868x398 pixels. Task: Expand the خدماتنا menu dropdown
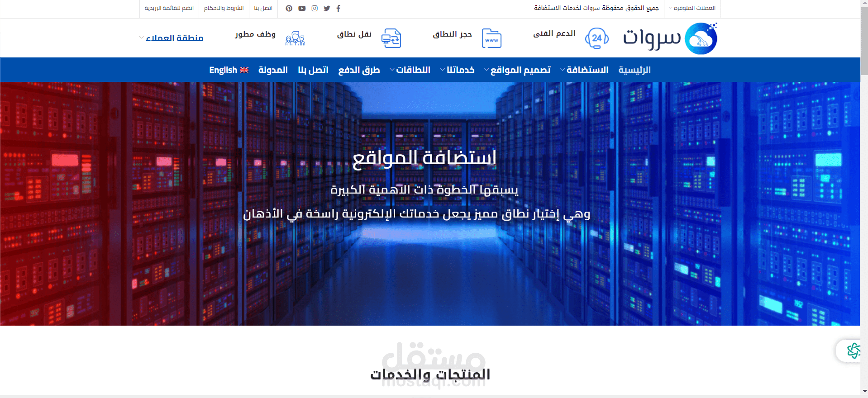pyautogui.click(x=457, y=70)
